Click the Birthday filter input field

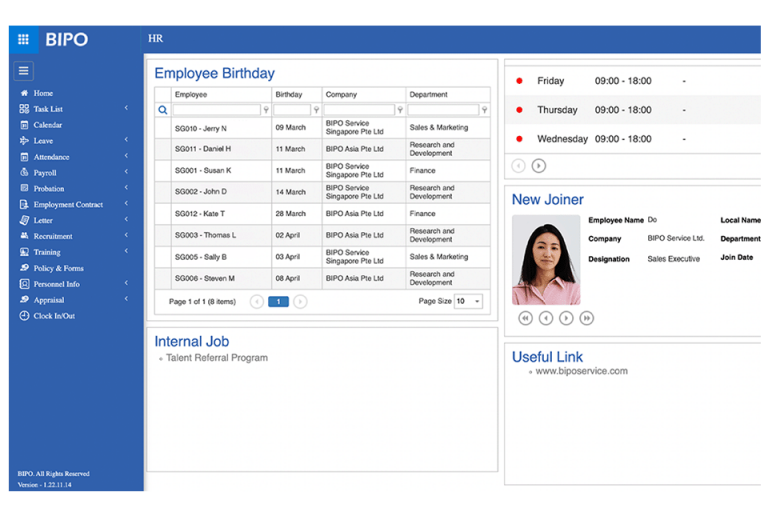tap(292, 110)
